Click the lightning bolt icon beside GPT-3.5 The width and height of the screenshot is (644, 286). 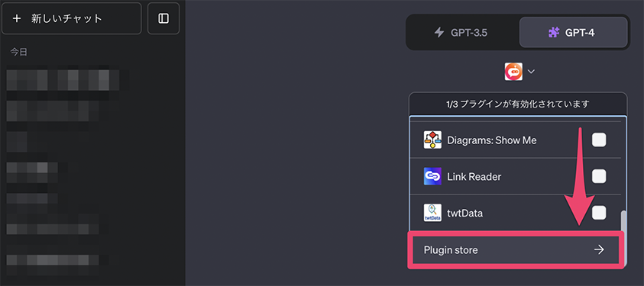(x=439, y=32)
